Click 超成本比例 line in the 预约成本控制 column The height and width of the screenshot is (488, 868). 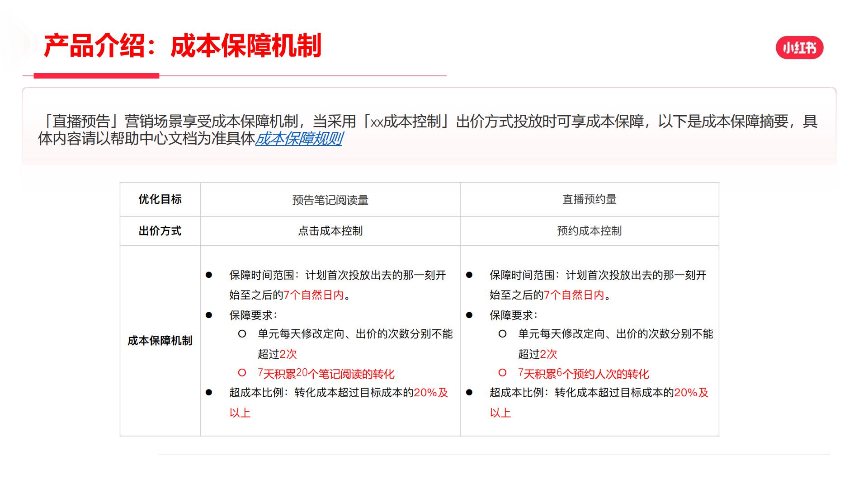pyautogui.click(x=599, y=403)
